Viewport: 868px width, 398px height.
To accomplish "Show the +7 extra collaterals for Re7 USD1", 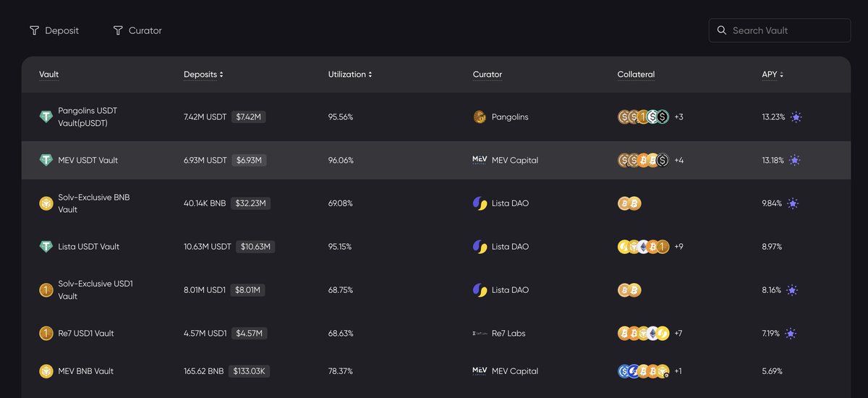I will [678, 334].
